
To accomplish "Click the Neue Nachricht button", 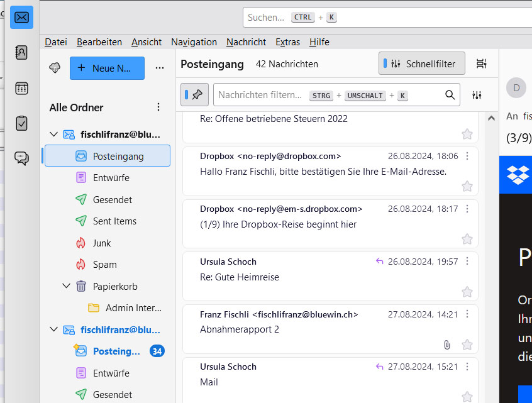I will pyautogui.click(x=107, y=68).
